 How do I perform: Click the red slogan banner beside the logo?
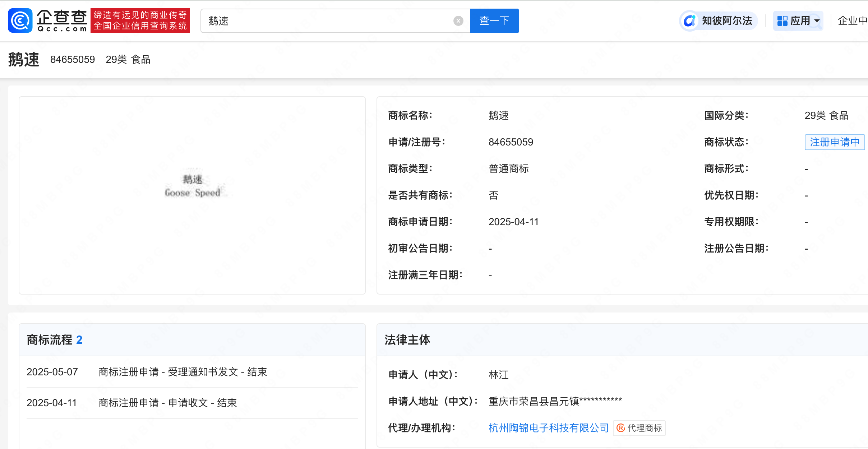140,20
